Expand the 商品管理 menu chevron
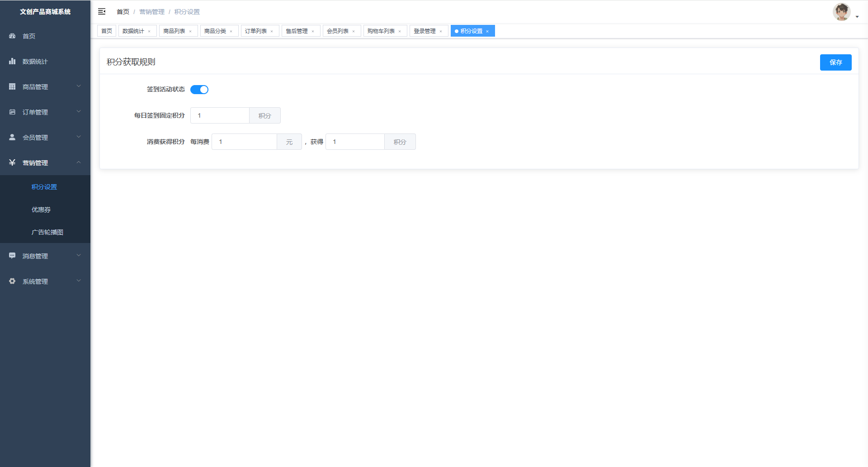Screen dimensions: 868x467 coord(79,86)
